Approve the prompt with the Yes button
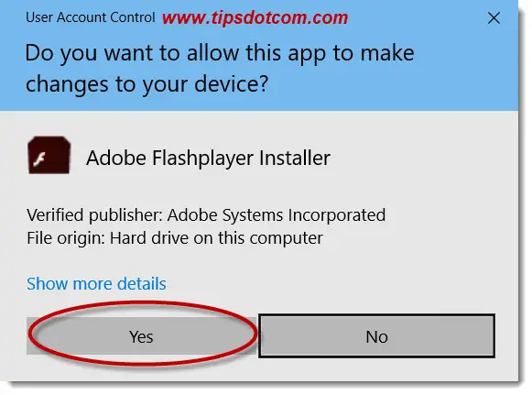Viewport: 532px width, 395px height. point(141,336)
